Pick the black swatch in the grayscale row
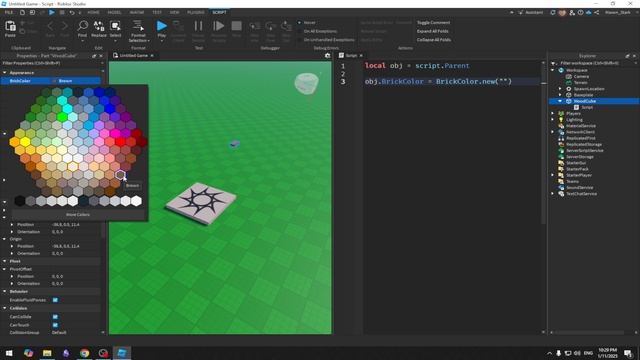640x360 pixels. click(20, 200)
